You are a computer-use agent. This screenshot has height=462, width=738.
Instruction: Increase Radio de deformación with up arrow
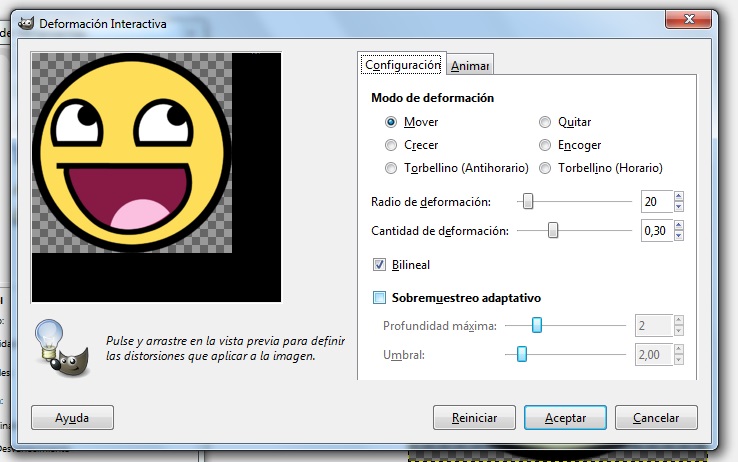[x=679, y=196]
